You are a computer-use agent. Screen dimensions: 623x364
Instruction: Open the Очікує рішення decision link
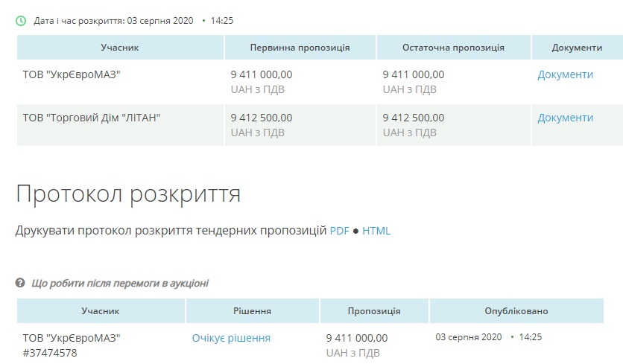pos(231,338)
